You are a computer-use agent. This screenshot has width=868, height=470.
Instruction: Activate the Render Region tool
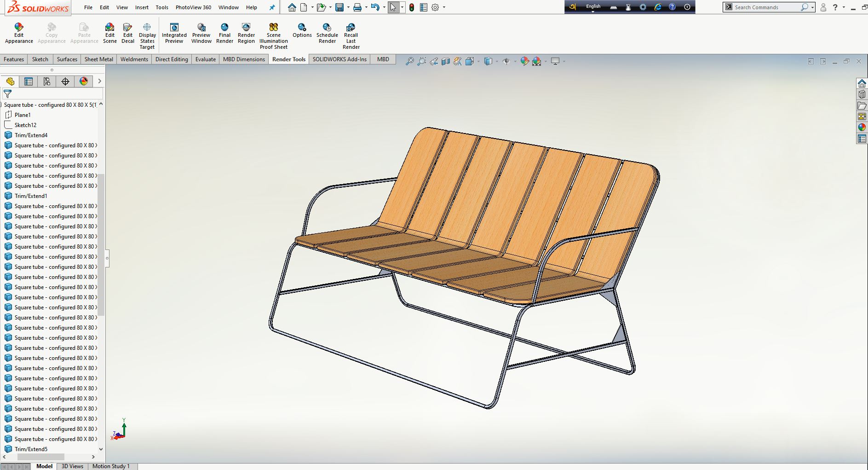(x=246, y=33)
